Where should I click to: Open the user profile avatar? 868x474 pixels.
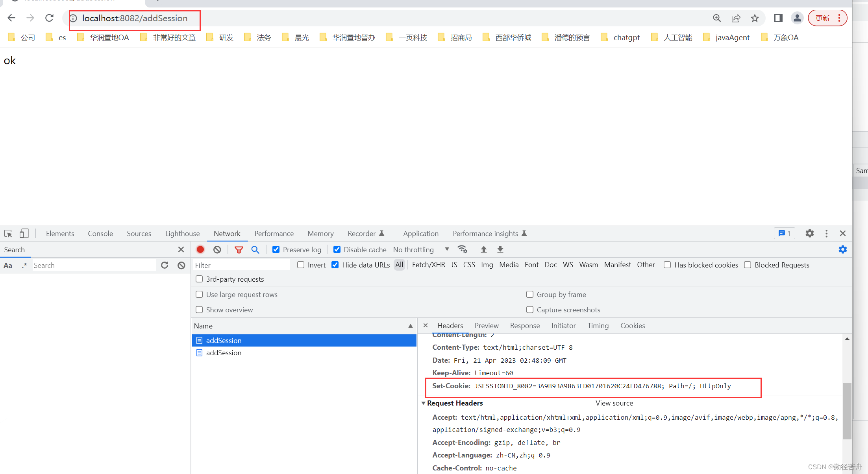[x=797, y=18]
